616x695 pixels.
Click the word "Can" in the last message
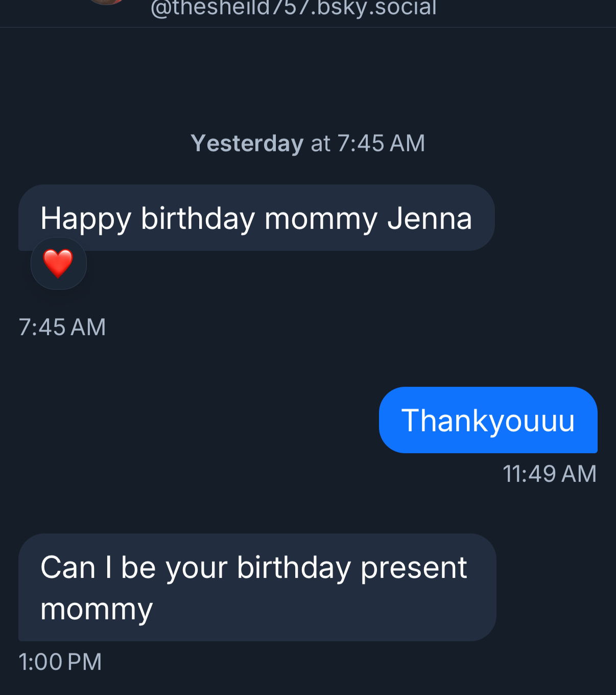click(68, 567)
